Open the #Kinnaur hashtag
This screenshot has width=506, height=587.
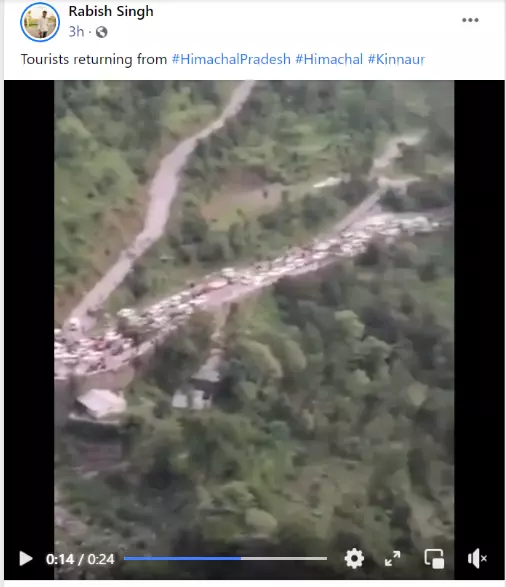coord(396,59)
